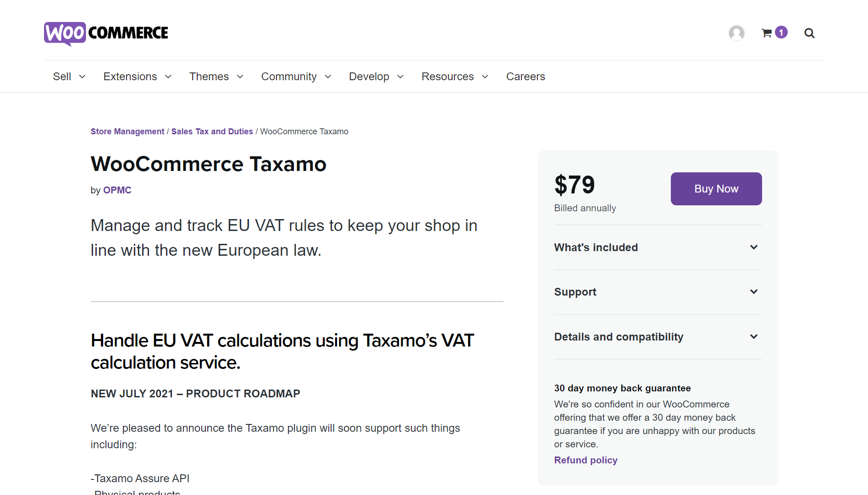The height and width of the screenshot is (495, 868).
Task: Click the WooCommerce Taxamo breadcrumb text
Action: (304, 132)
